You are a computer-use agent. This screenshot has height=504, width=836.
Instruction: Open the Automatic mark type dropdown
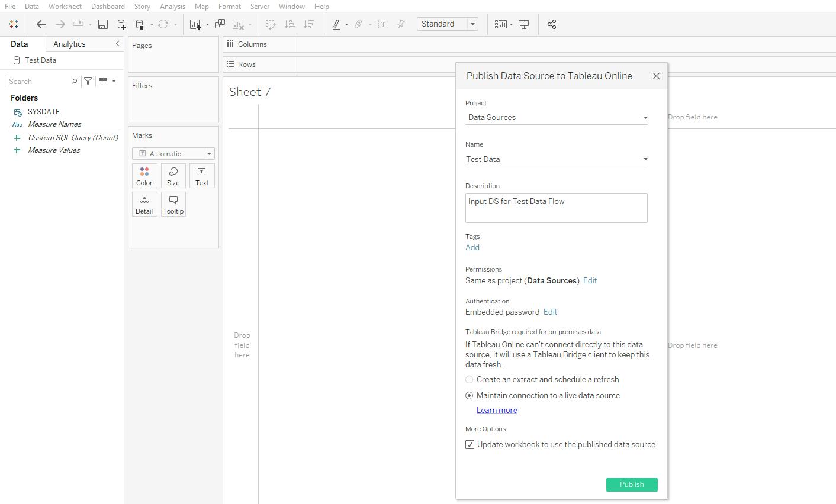pos(209,153)
